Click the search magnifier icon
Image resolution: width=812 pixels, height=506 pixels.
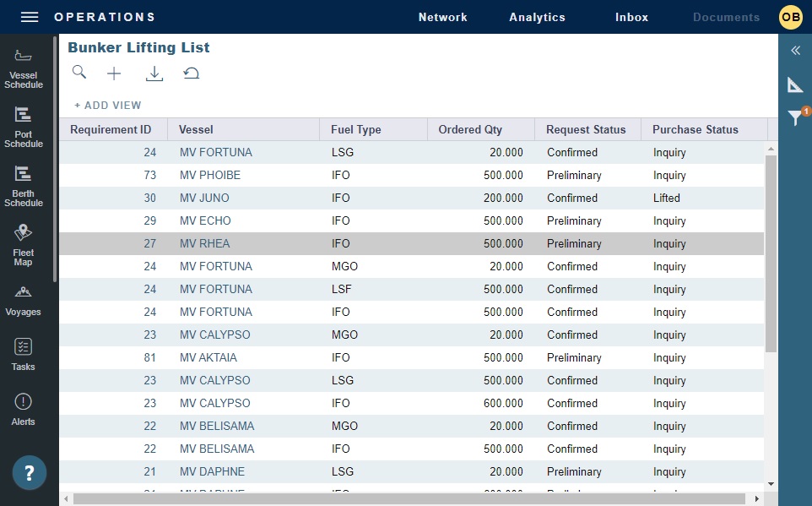[79, 73]
